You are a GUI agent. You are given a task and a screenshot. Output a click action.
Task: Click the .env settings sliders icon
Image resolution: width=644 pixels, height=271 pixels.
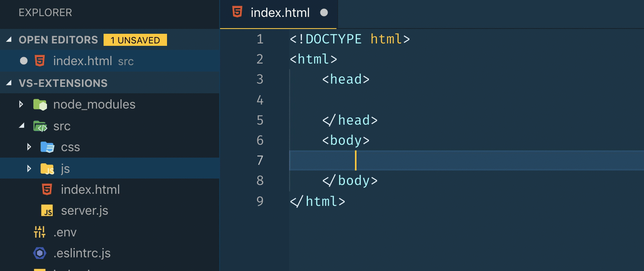pos(40,232)
